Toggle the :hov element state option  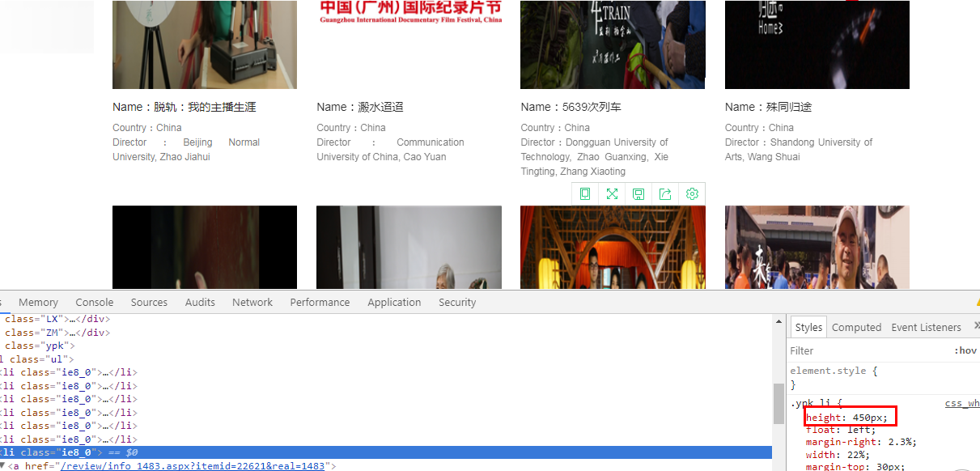(965, 350)
